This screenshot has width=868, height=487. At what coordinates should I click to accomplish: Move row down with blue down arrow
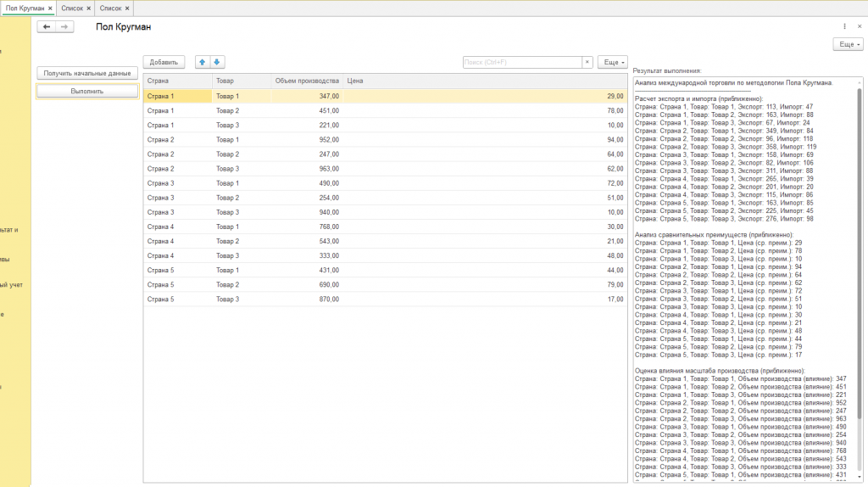click(217, 62)
